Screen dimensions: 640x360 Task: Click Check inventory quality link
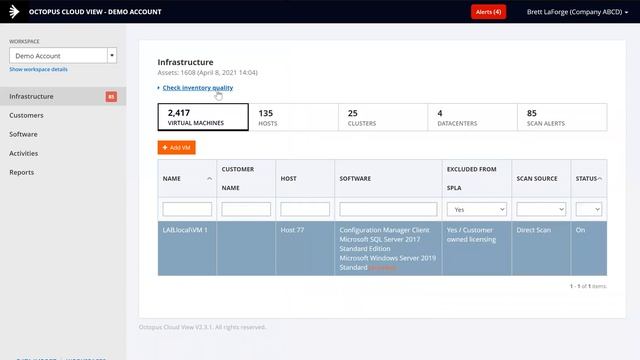tap(198, 88)
